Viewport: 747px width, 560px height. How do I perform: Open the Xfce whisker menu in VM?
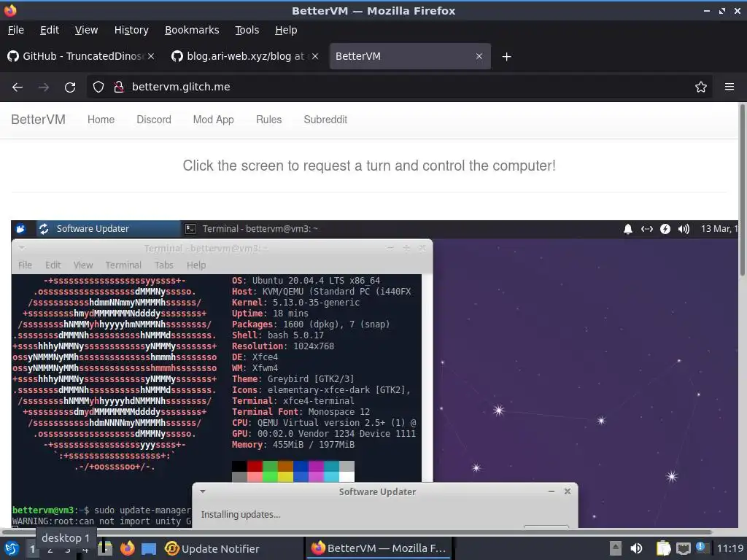tap(20, 229)
